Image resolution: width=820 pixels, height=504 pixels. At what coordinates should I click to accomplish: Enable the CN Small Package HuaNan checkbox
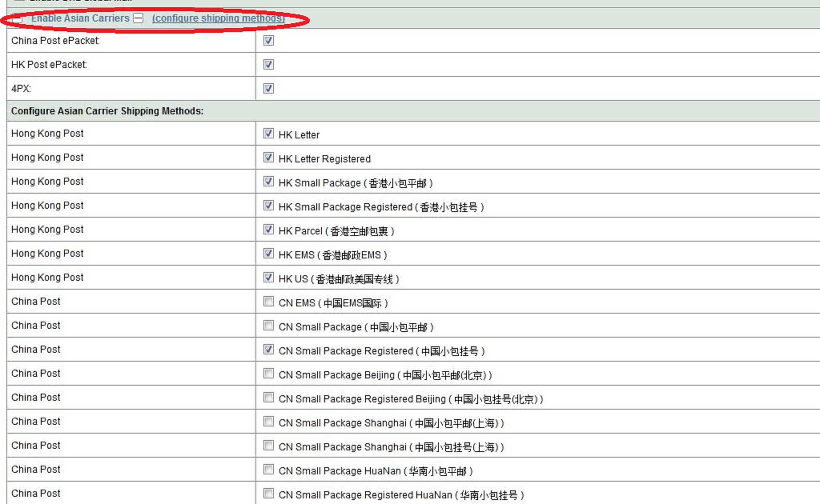click(269, 469)
